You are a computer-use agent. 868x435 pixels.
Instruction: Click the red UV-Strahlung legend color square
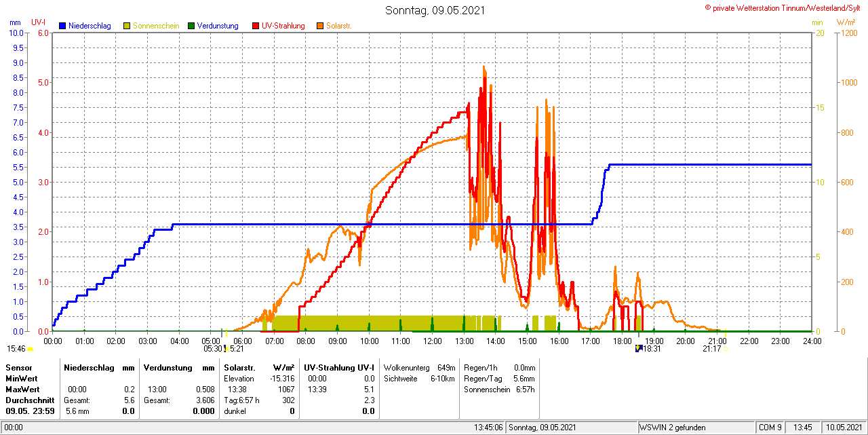(x=256, y=26)
